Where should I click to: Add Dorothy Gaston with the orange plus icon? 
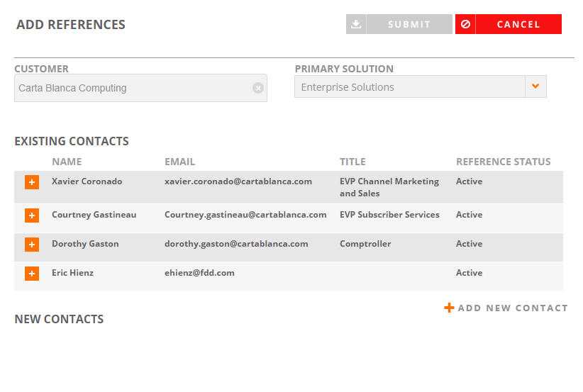click(x=32, y=245)
